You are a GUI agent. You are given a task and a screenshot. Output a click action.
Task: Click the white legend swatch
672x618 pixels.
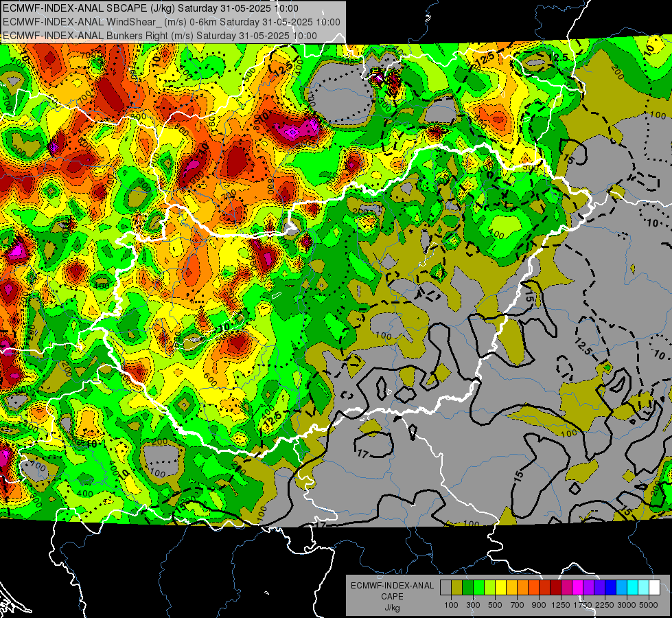[x=655, y=588]
